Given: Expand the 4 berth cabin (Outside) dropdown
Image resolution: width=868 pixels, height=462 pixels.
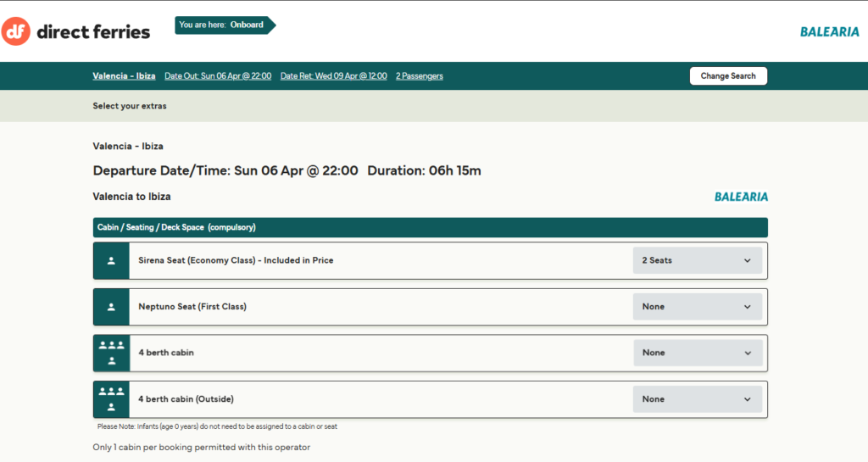Looking at the screenshot, I should click(x=697, y=399).
